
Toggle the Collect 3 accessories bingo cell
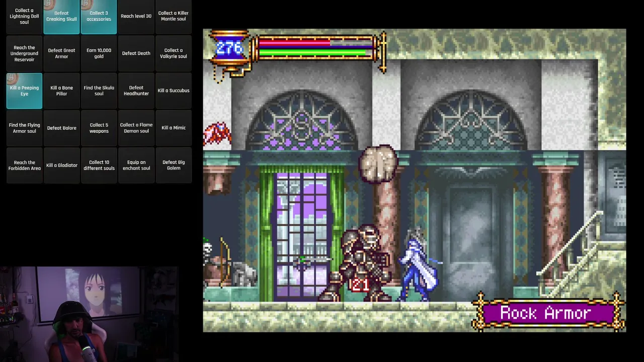coord(99,16)
